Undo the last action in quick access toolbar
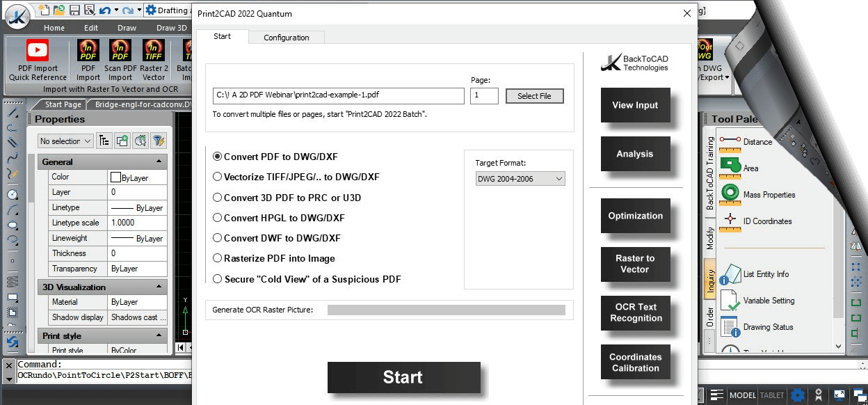Viewport: 868px width, 405px height. (x=105, y=10)
